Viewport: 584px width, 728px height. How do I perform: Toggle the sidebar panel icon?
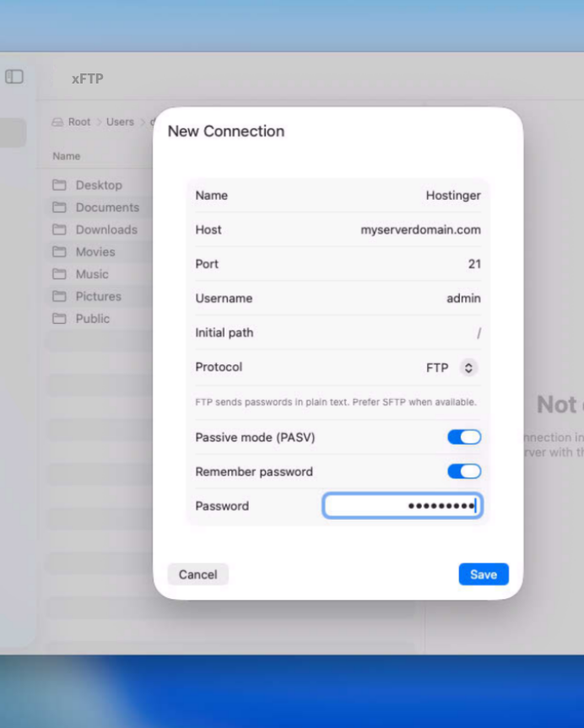(x=14, y=77)
